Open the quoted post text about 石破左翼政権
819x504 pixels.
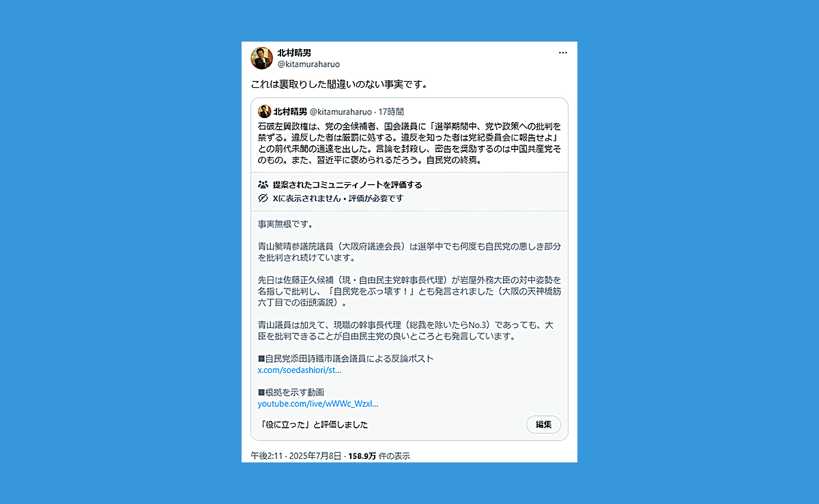click(x=409, y=144)
